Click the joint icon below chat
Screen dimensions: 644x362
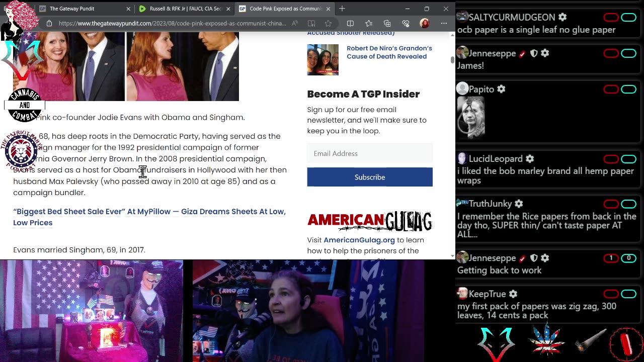(x=591, y=341)
